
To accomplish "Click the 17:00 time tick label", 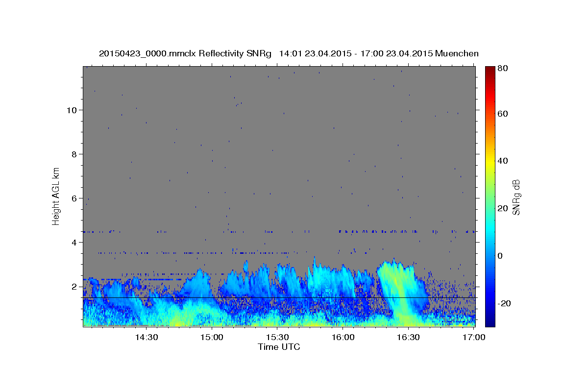I will pyautogui.click(x=474, y=337).
